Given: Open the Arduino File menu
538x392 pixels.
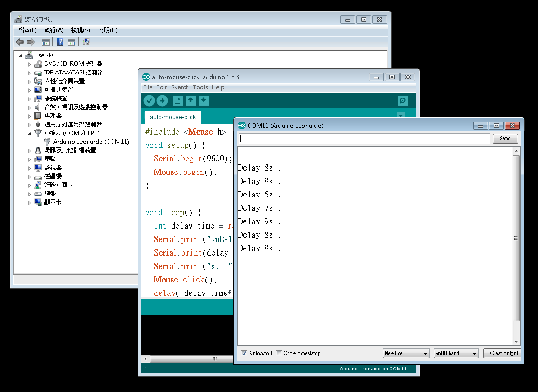Looking at the screenshot, I should (148, 87).
